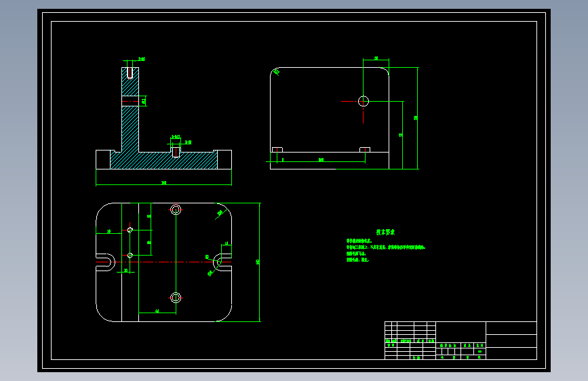The width and height of the screenshot is (588, 381).
Task: Pick the upper small hole in the plan view
Action: click(130, 230)
